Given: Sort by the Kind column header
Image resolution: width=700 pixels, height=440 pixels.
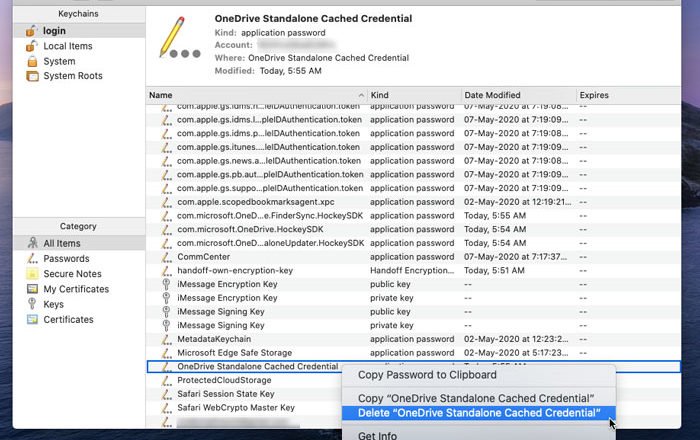Looking at the screenshot, I should [379, 95].
